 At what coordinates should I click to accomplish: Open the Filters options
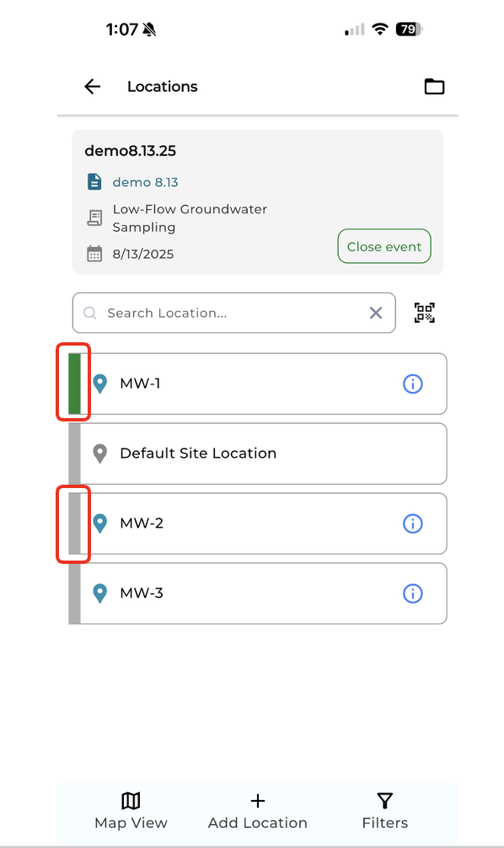[385, 811]
